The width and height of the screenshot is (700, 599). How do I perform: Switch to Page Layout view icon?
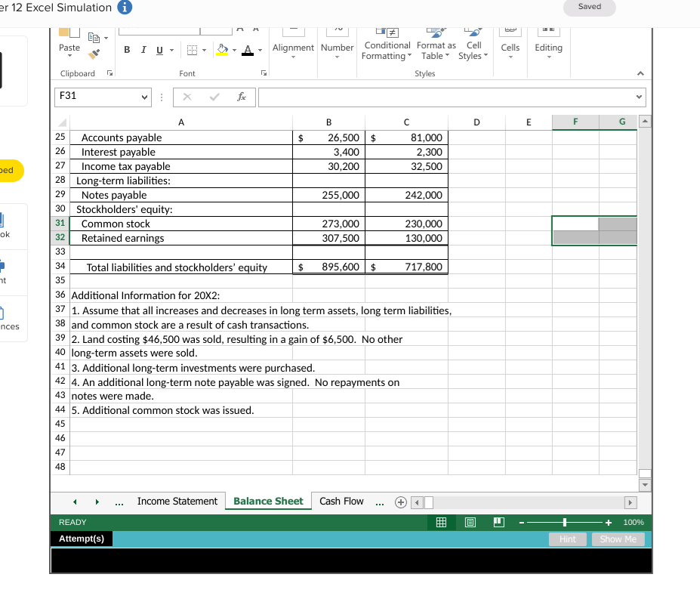pyautogui.click(x=470, y=522)
